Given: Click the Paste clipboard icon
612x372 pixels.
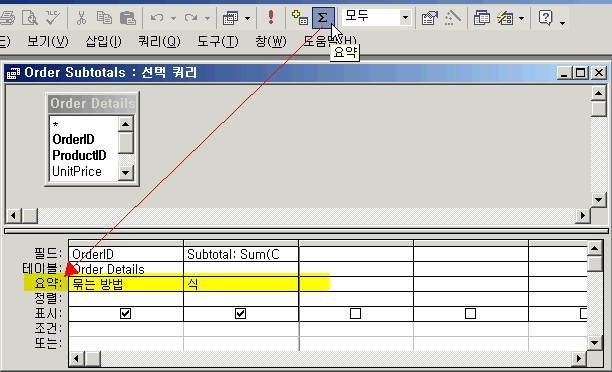Looking at the screenshot, I should click(x=127, y=18).
